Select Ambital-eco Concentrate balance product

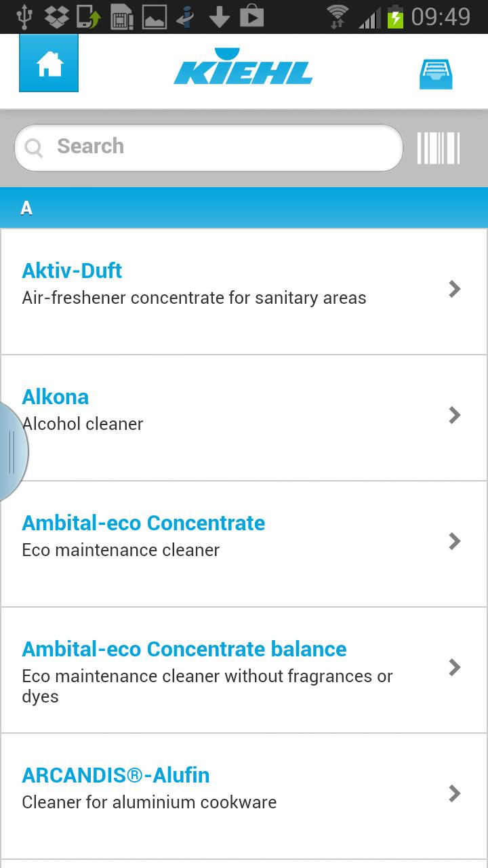[x=184, y=649]
